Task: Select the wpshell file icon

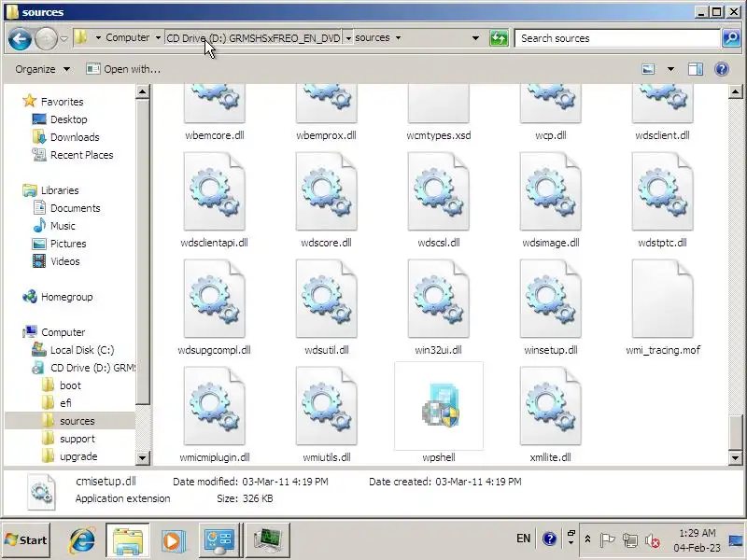Action: (x=439, y=406)
